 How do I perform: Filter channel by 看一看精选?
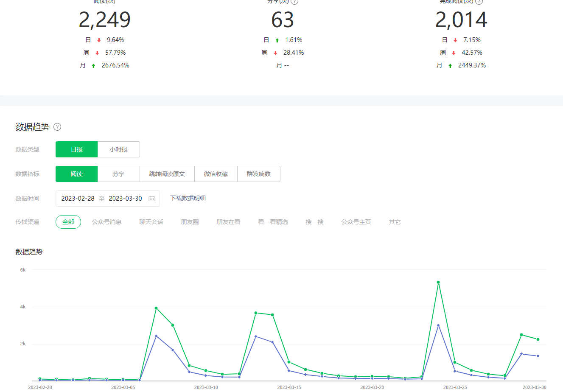pos(273,222)
